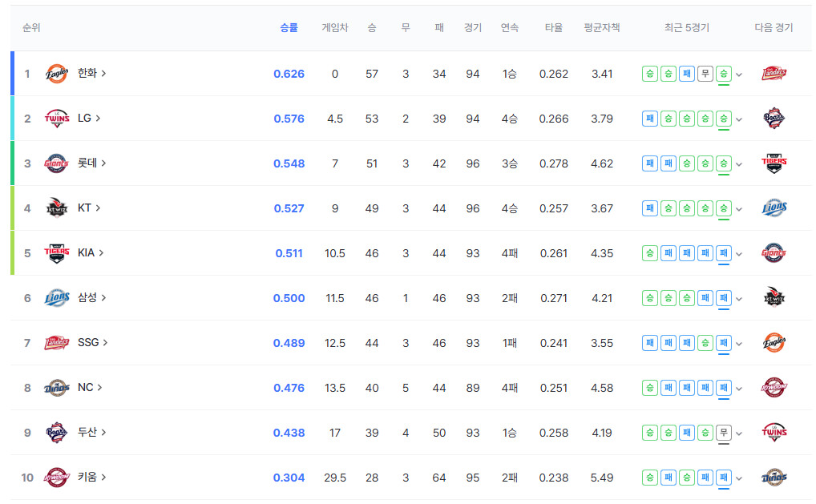Open the LG team link
The height and width of the screenshot is (504, 816).
(x=89, y=118)
